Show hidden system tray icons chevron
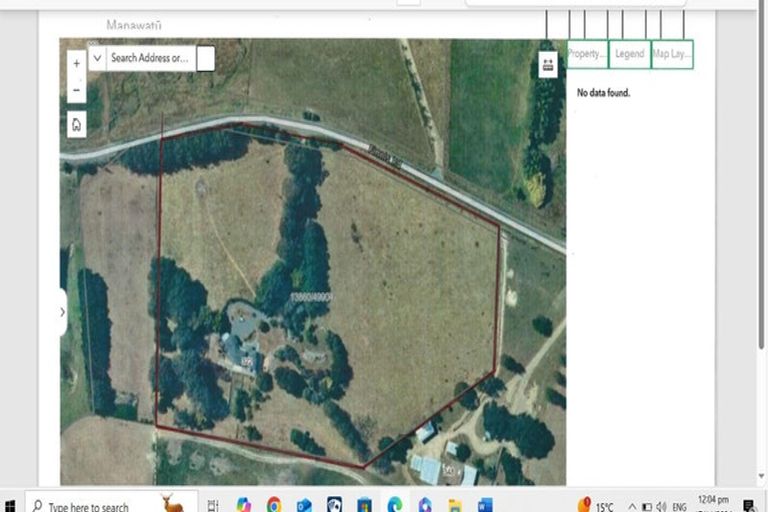Screen dimensions: 768x512 [x=632, y=505]
